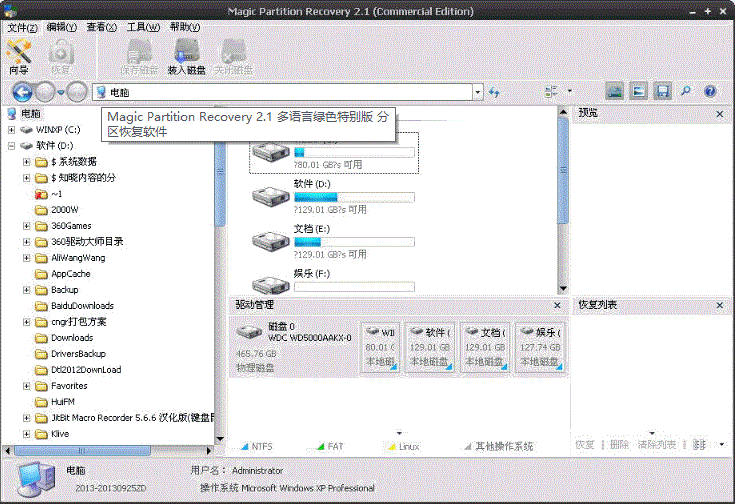This screenshot has height=504, width=735.
Task: Click the 关闭磁盘 close disk icon
Action: (233, 57)
